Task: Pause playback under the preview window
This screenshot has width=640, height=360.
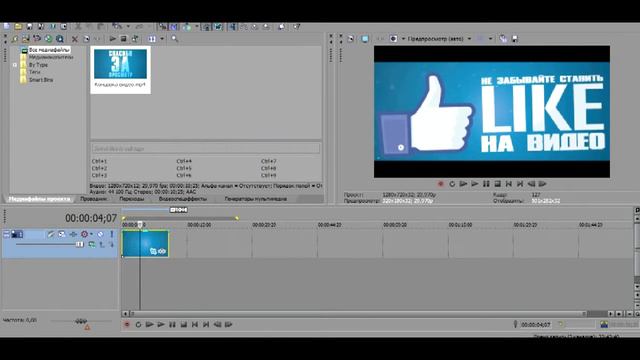Action: (486, 184)
